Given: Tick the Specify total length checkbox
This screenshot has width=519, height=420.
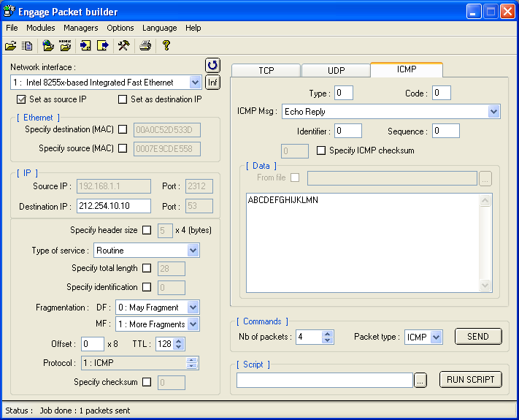Looking at the screenshot, I should (x=147, y=268).
